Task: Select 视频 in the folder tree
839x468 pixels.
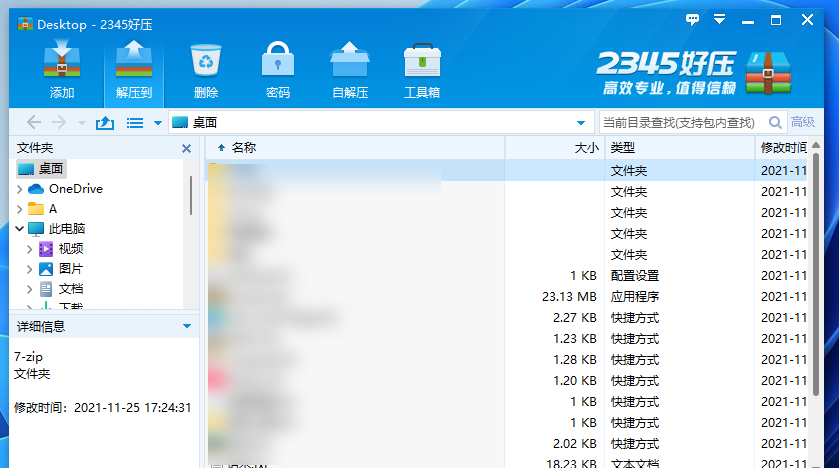Action: pos(62,249)
